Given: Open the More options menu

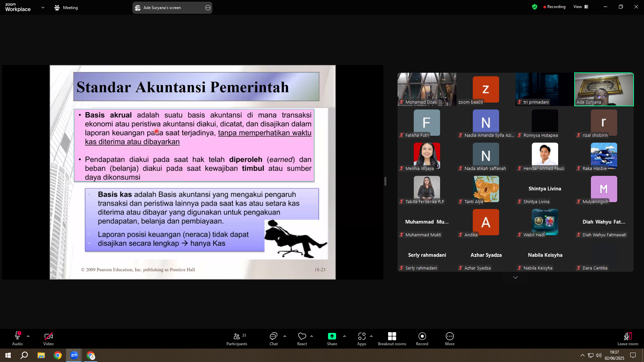Looking at the screenshot, I should coord(450,339).
